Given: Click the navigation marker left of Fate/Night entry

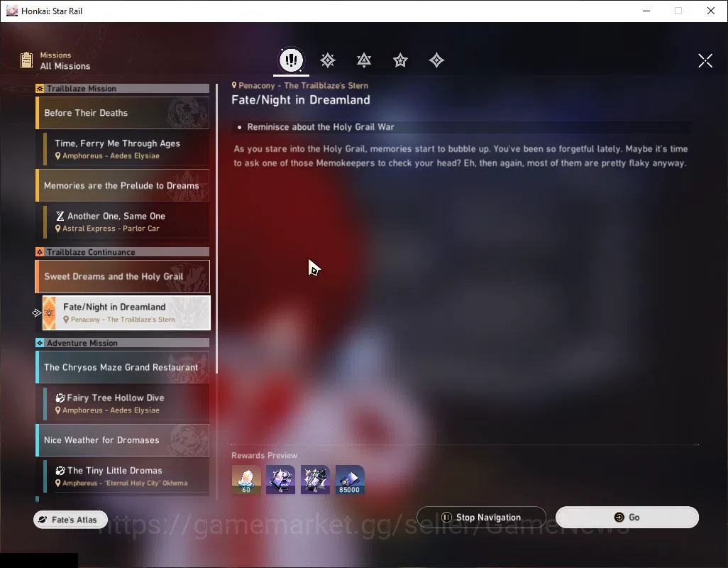Looking at the screenshot, I should pyautogui.click(x=37, y=313).
